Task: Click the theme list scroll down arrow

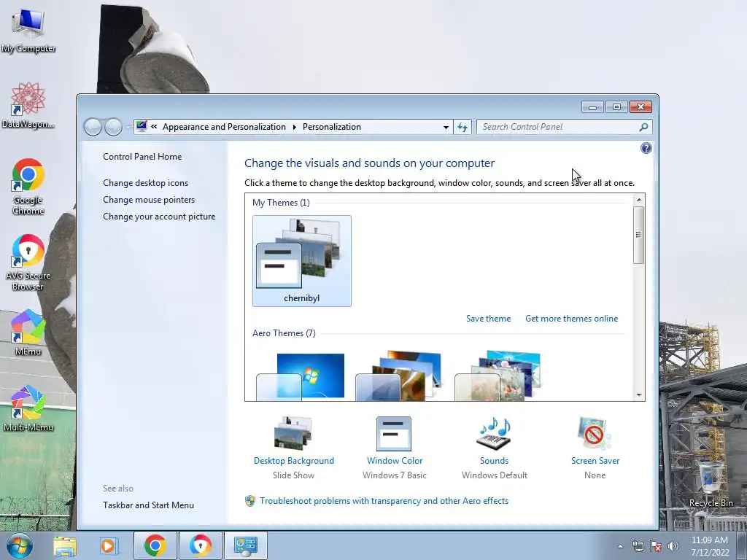Action: [x=639, y=395]
